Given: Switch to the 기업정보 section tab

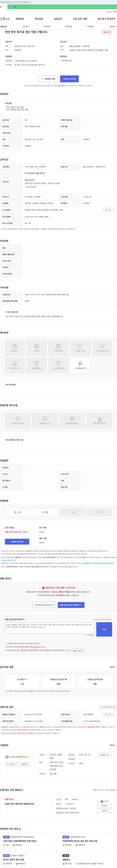Looking at the screenshot, I should [112, 27].
